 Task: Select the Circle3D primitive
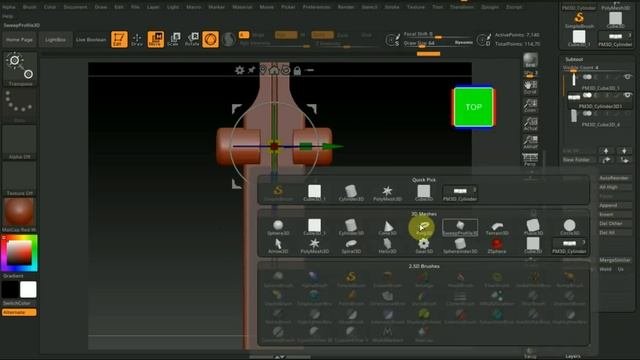click(569, 227)
